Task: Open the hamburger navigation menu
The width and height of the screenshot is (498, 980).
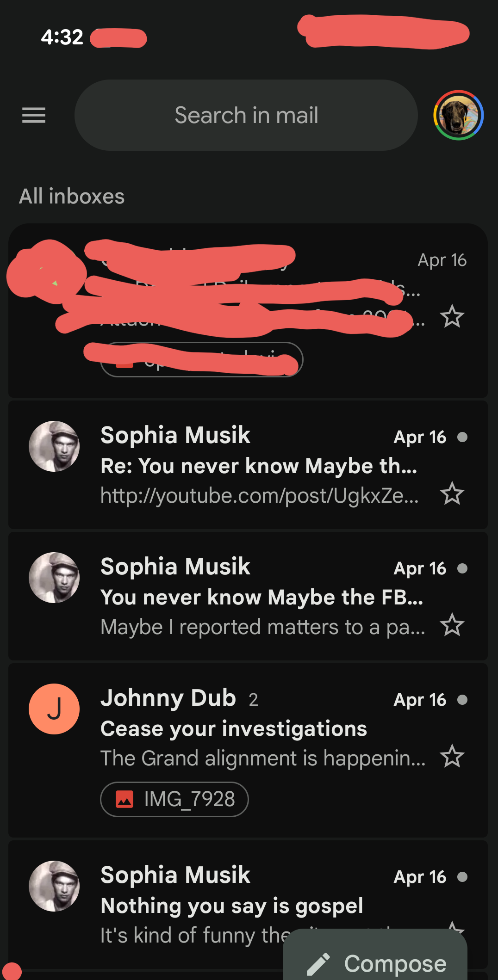Action: (34, 115)
